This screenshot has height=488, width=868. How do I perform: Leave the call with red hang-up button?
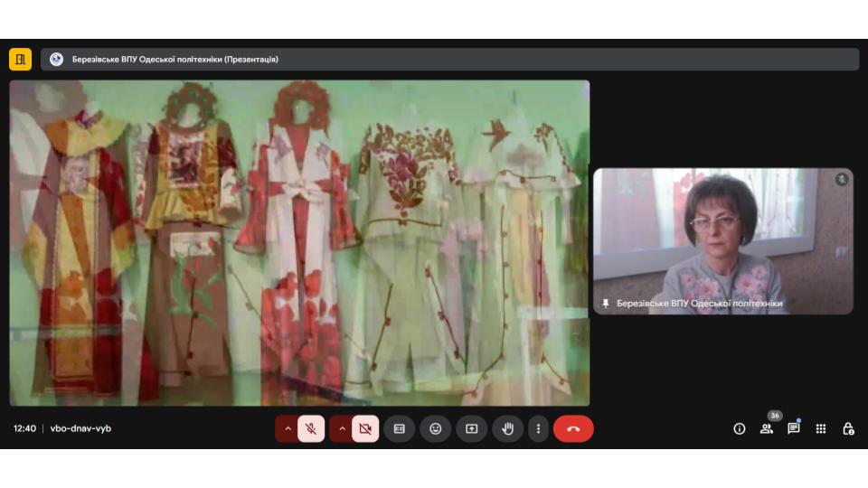(x=573, y=428)
